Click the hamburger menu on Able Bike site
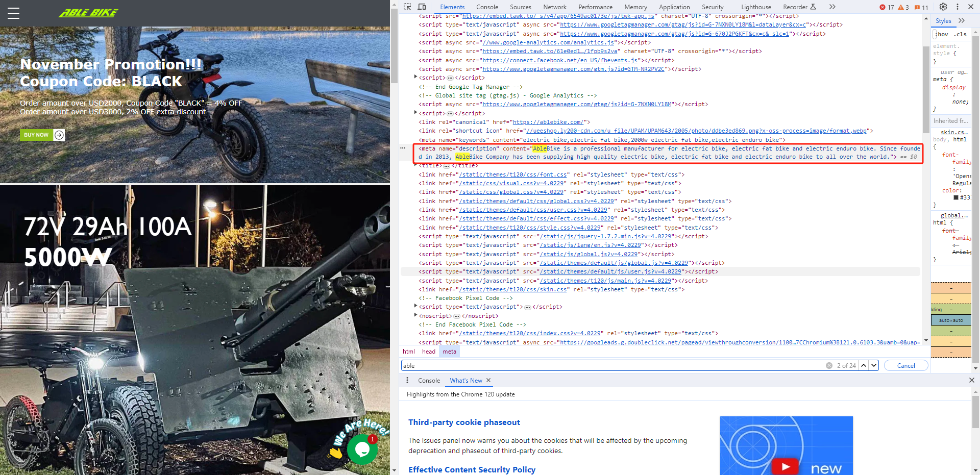Viewport: 980px width, 475px height. [14, 13]
